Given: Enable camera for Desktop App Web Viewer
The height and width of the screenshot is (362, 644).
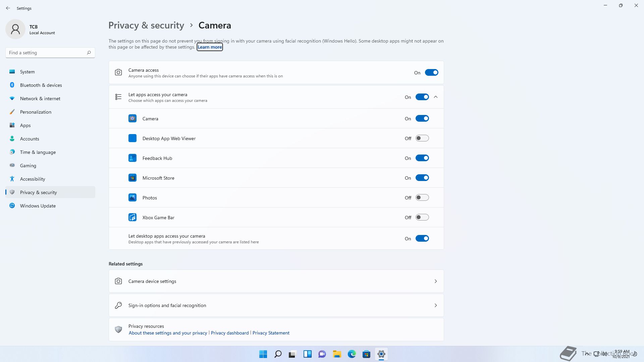Looking at the screenshot, I should 422,138.
